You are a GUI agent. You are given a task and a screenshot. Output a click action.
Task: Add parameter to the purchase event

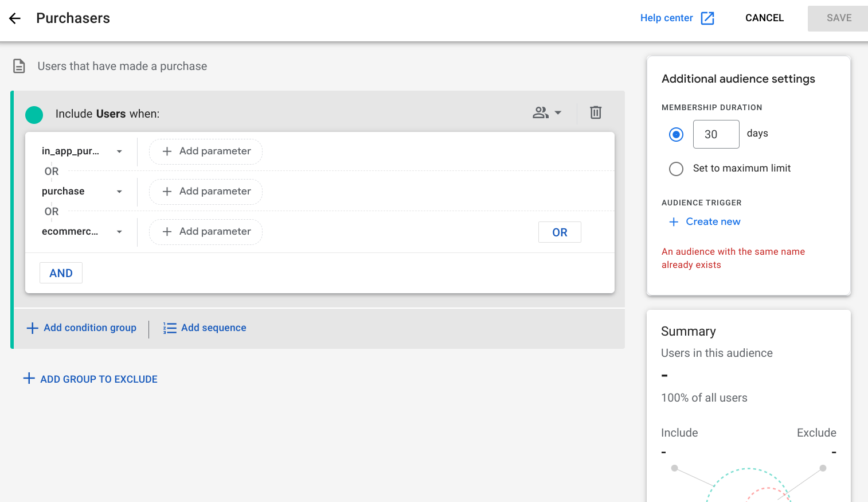coord(206,192)
